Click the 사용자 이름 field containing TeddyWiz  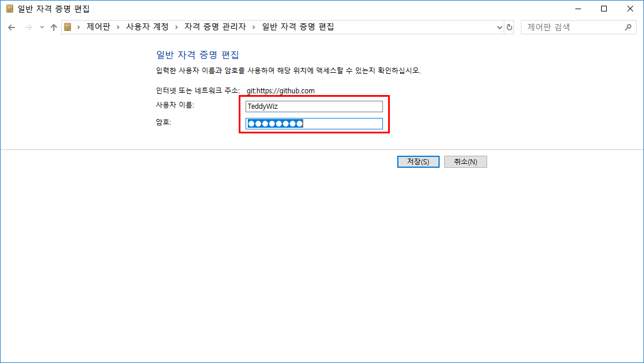click(x=314, y=106)
